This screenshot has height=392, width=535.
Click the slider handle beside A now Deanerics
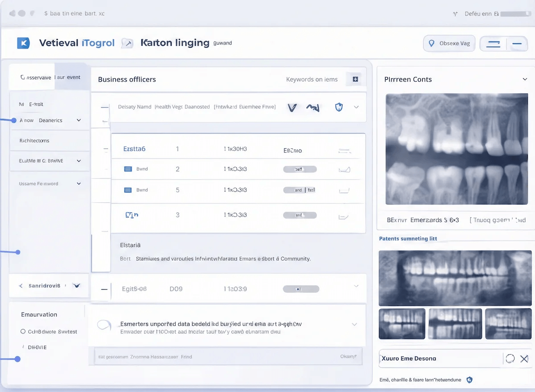(13, 120)
